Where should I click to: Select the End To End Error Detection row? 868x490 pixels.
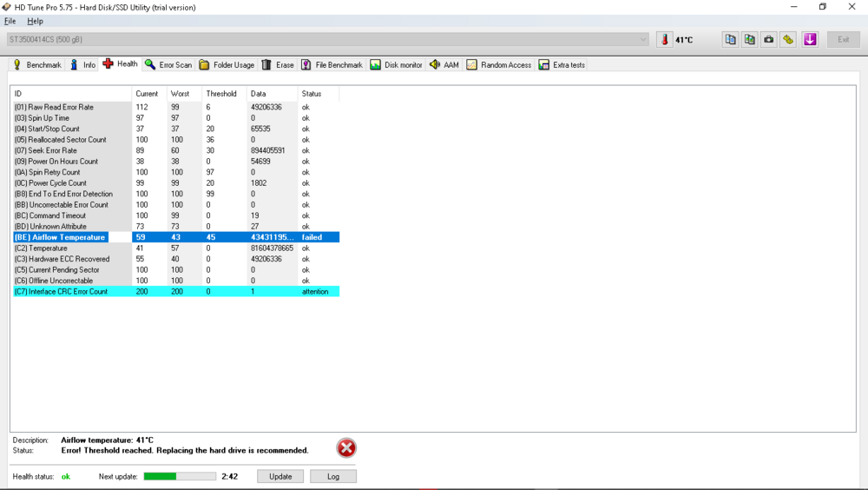coord(176,194)
